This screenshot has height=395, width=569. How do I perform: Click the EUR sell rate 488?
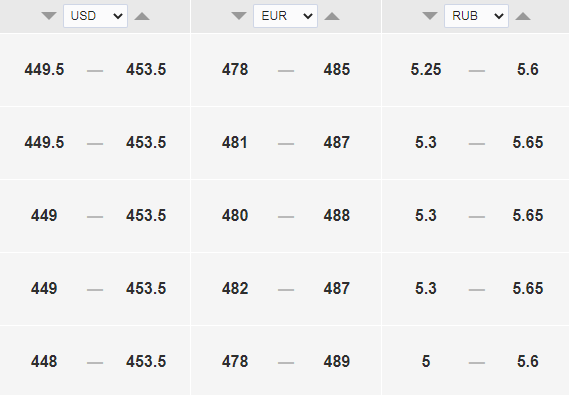click(337, 215)
